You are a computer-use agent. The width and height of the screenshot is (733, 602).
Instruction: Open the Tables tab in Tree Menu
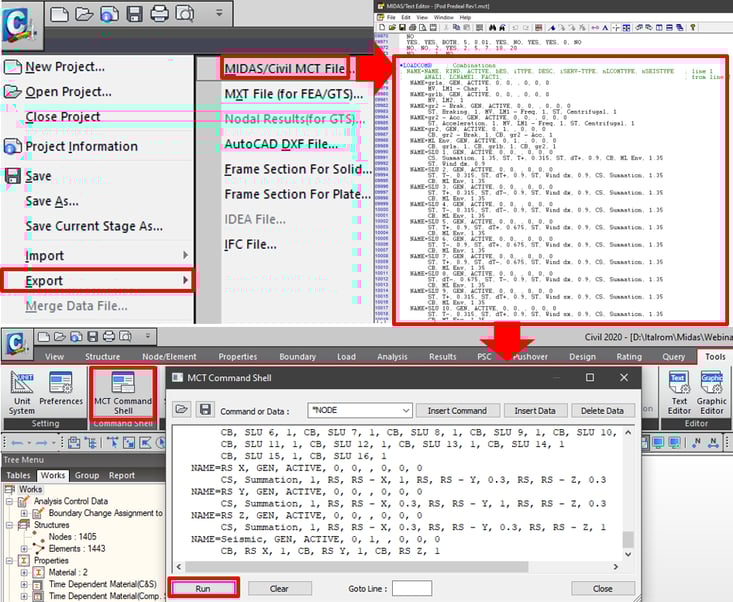tap(18, 475)
